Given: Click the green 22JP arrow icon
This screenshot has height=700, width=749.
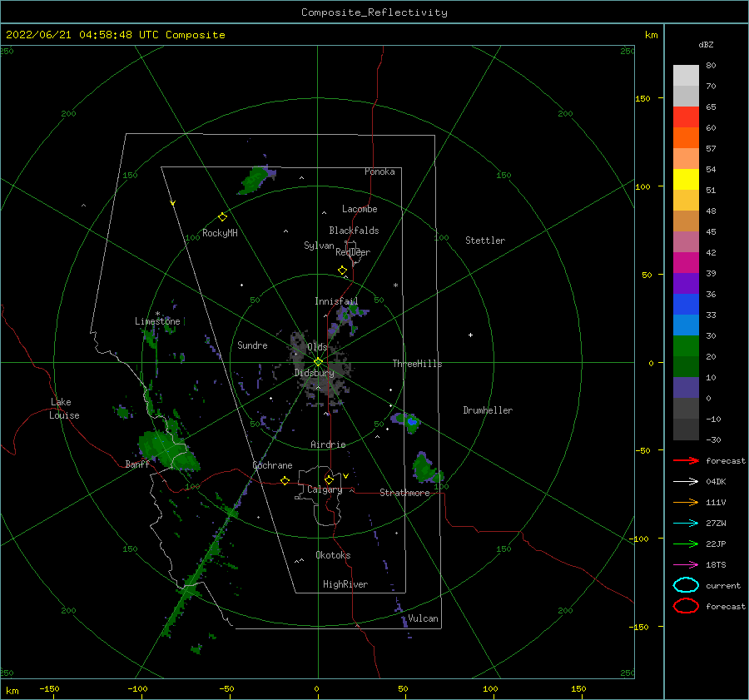Looking at the screenshot, I should (x=686, y=544).
